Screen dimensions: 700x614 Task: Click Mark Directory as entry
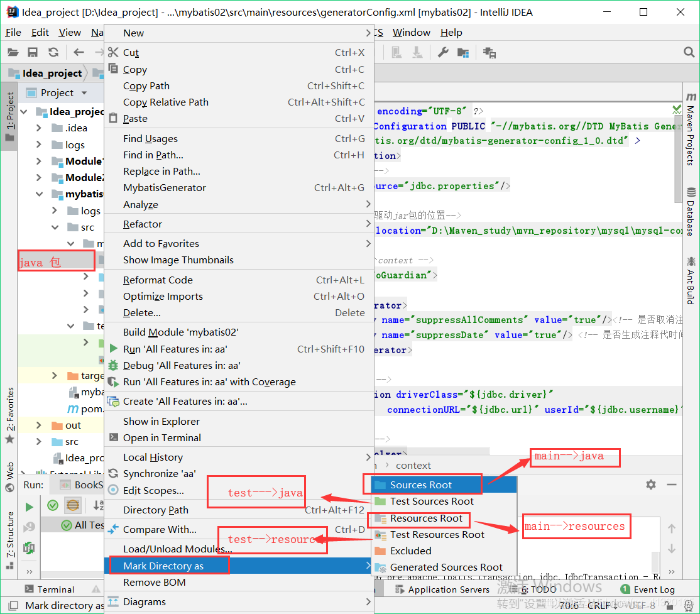click(x=239, y=566)
